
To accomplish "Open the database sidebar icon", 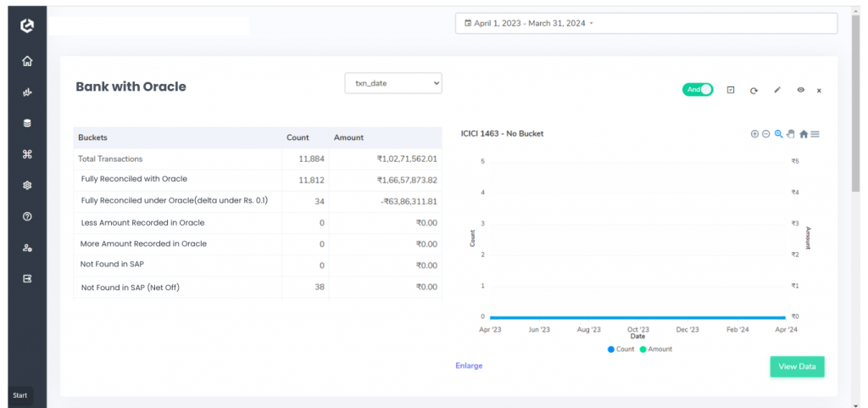I will tap(26, 124).
